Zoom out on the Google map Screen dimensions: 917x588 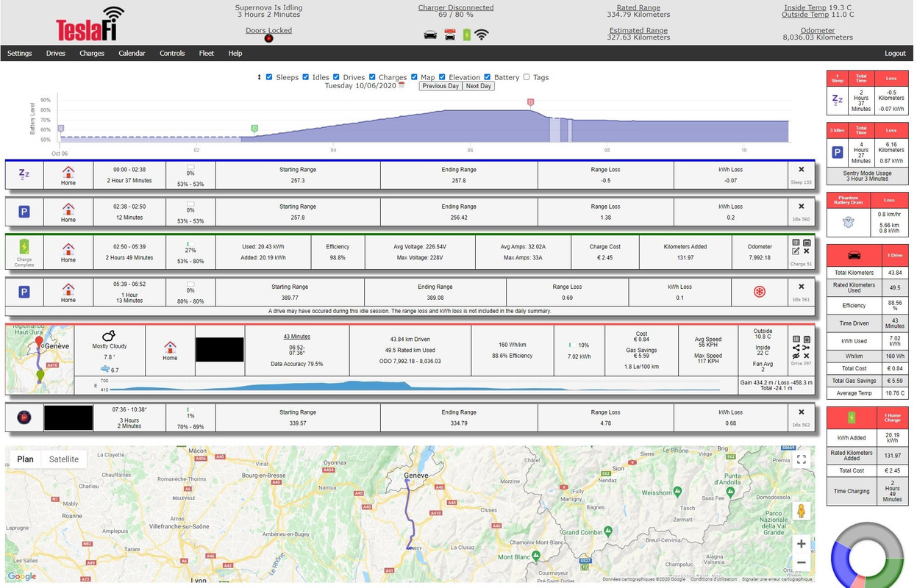(x=801, y=563)
